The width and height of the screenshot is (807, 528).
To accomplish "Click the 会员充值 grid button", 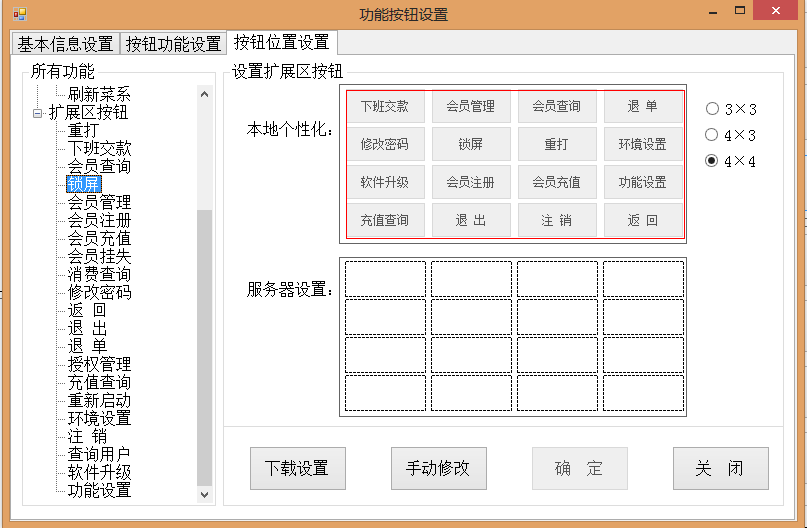I will click(x=557, y=182).
